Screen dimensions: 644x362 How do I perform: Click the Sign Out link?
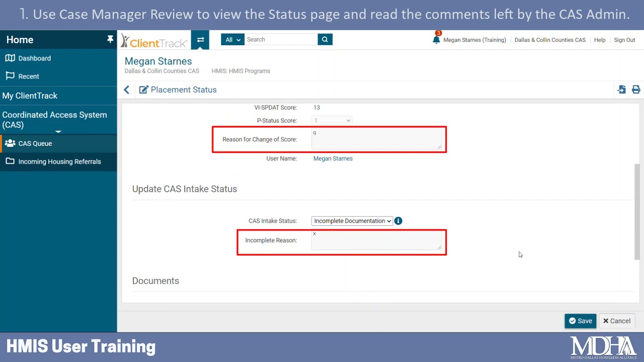click(624, 40)
